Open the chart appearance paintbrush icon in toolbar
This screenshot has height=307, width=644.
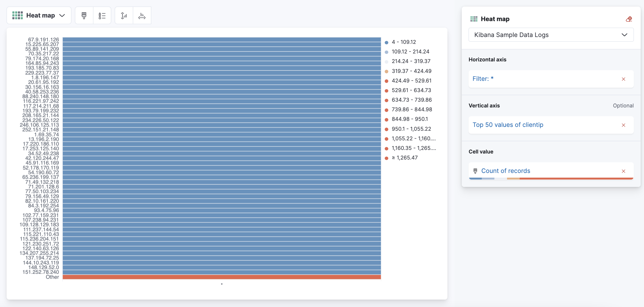pyautogui.click(x=83, y=15)
